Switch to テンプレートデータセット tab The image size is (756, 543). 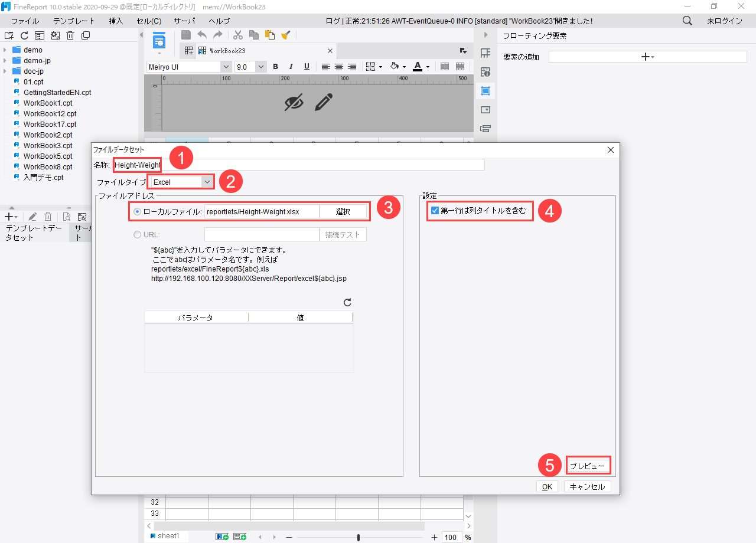click(34, 233)
